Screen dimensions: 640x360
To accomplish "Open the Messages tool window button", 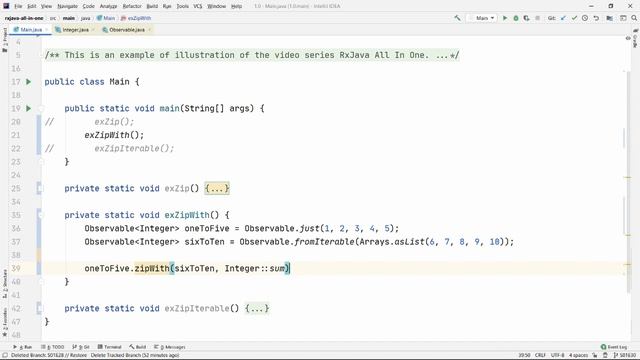I will 170,347.
